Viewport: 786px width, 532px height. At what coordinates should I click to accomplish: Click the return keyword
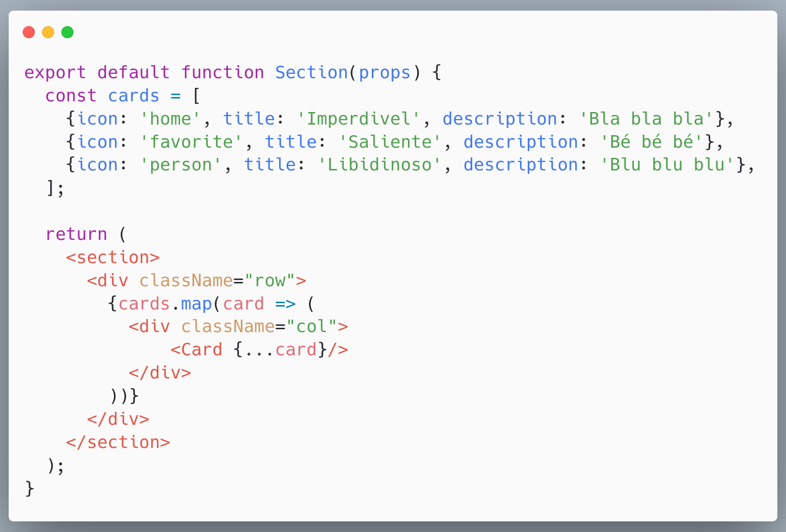76,235
